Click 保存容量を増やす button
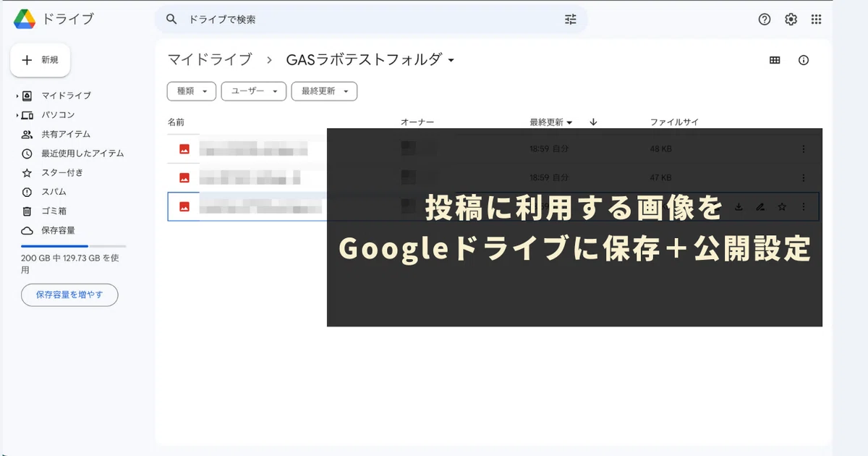This screenshot has width=868, height=456. coord(69,295)
